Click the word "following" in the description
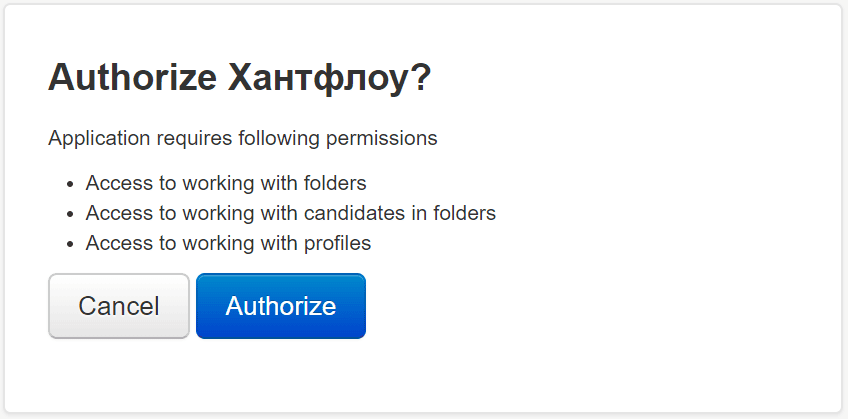 click(x=281, y=138)
